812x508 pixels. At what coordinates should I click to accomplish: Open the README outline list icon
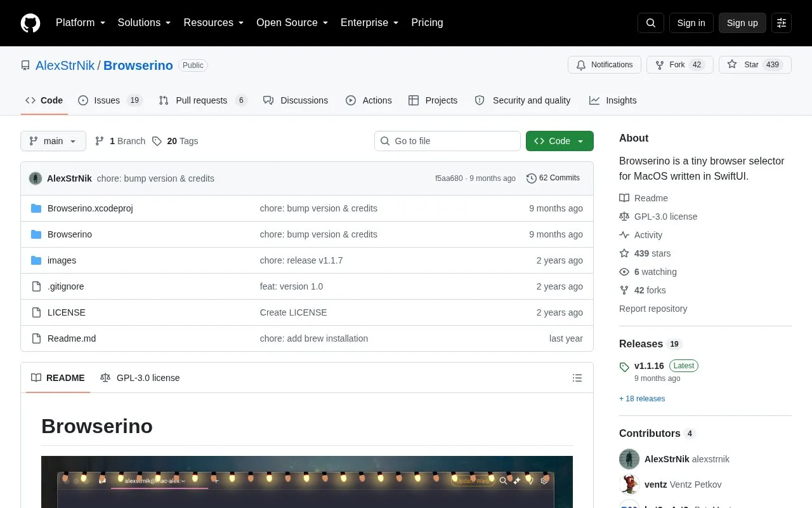click(x=577, y=378)
